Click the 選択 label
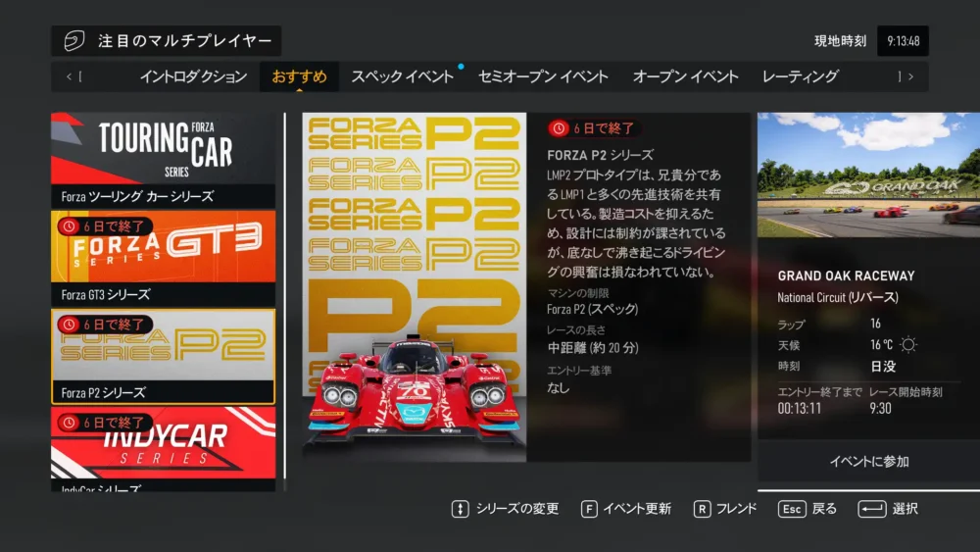The height and width of the screenshot is (552, 980). coord(905,509)
